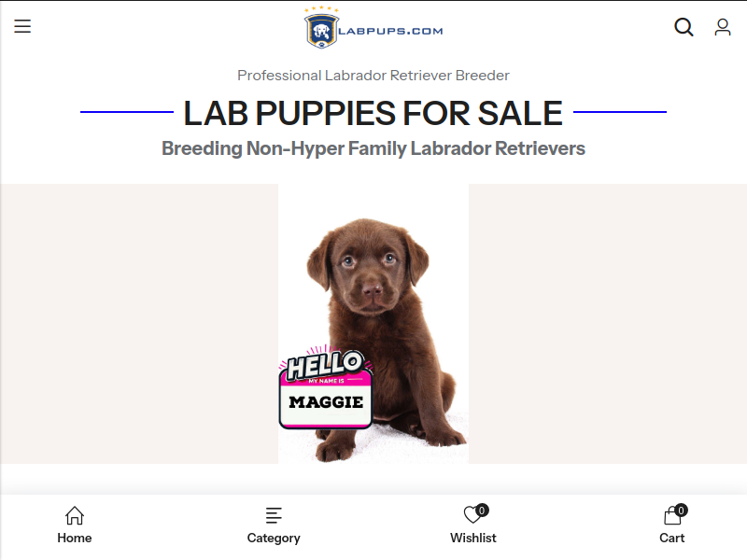Select the Home tab label
This screenshot has width=747, height=560.
(75, 538)
